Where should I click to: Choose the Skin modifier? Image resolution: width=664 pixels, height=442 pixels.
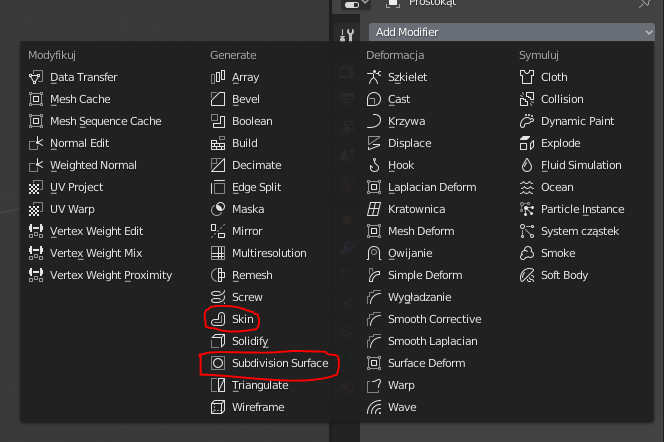(x=242, y=319)
